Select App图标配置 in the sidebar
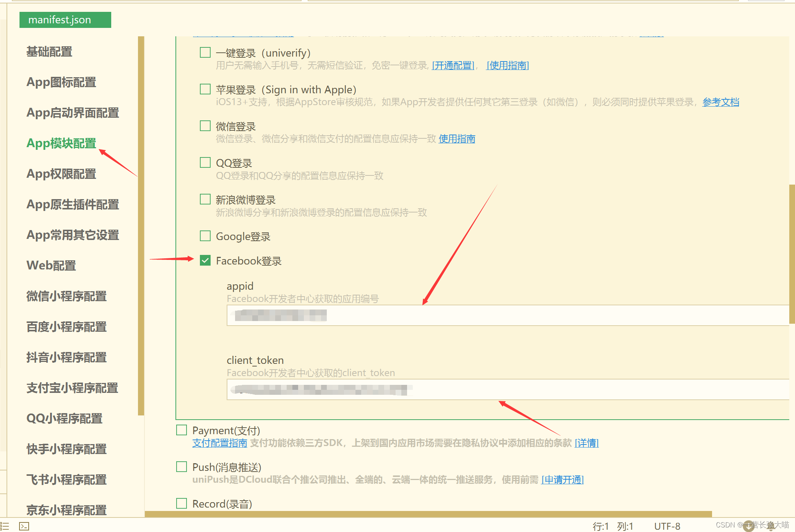 pyautogui.click(x=61, y=82)
